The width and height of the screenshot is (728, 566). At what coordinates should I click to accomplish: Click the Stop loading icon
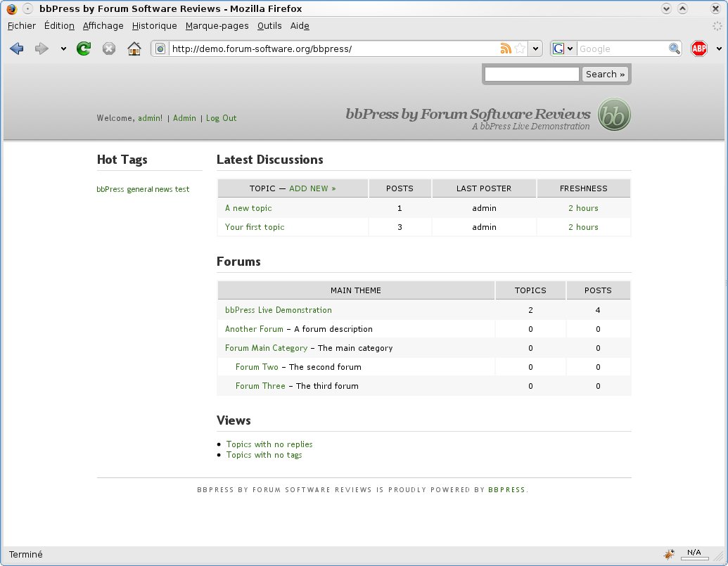pos(108,49)
